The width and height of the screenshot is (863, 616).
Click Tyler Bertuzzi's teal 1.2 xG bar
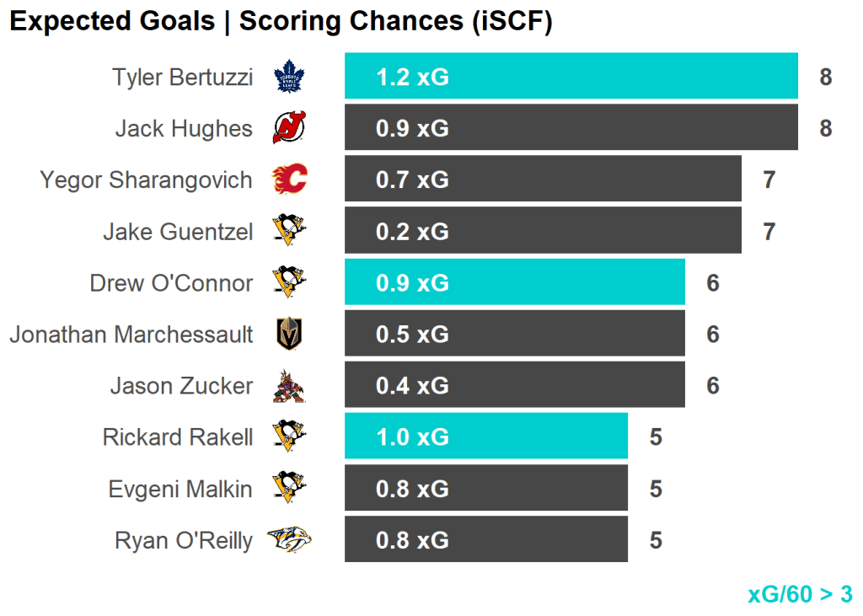[571, 77]
